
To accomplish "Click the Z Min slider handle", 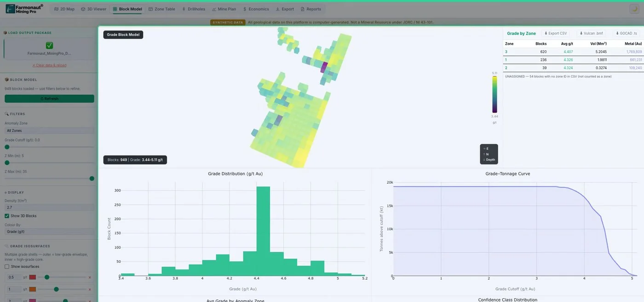I will 7,163.
